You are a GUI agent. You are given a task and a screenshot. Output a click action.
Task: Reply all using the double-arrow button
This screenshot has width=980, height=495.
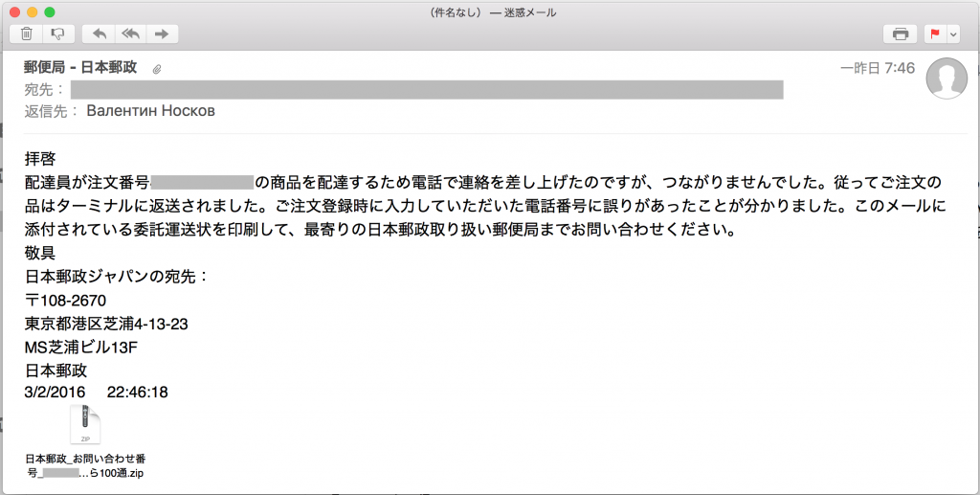point(130,34)
